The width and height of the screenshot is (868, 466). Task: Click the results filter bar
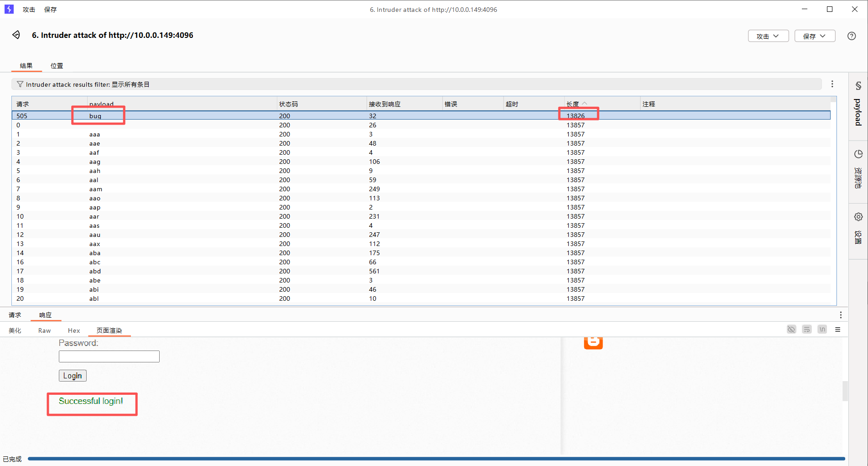[416, 84]
